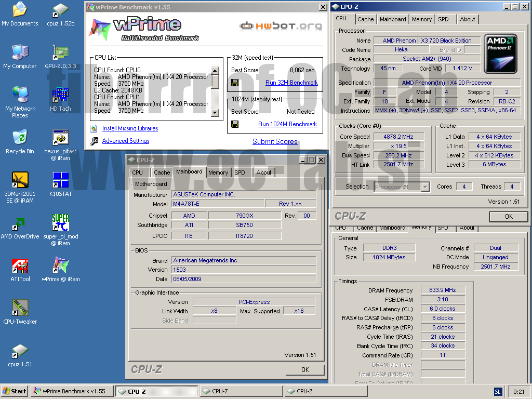Image resolution: width=532 pixels, height=399 pixels.
Task: Click BIOS date 06/05/2009 field
Action: 244,279
